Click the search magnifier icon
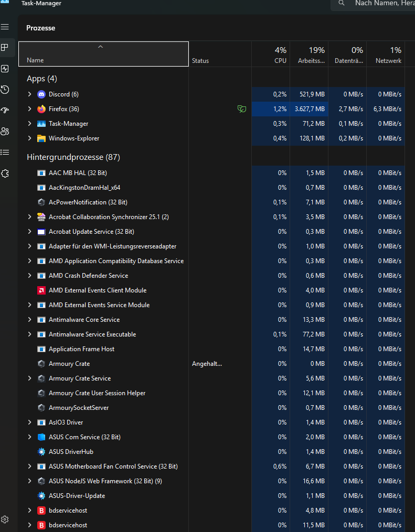Viewport: 415px width, 532px height. (x=342, y=3)
